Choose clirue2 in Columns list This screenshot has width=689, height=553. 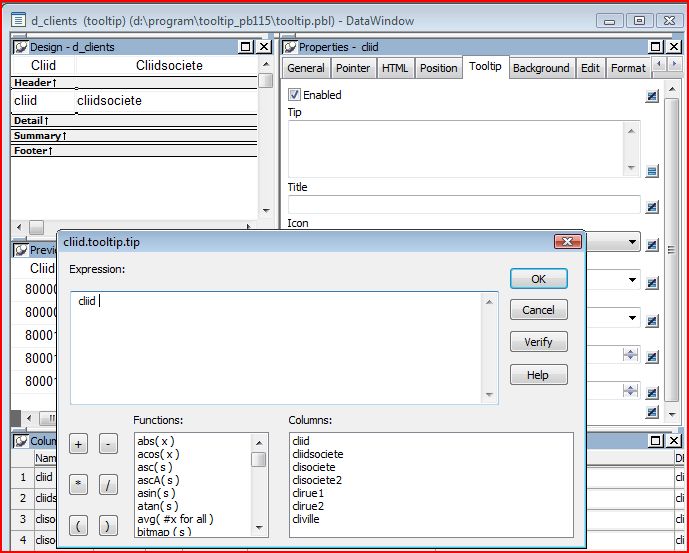coord(308,506)
